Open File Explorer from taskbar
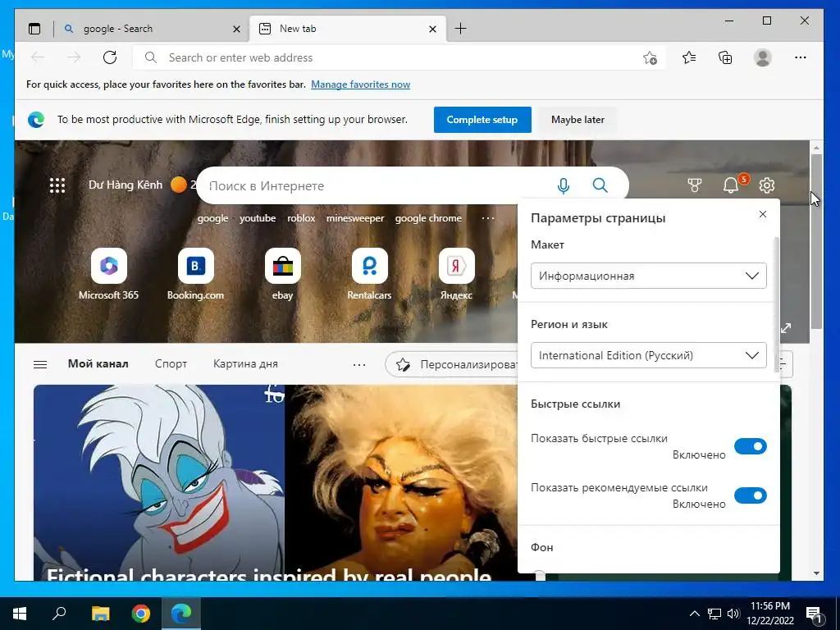The width and height of the screenshot is (840, 630). click(100, 614)
